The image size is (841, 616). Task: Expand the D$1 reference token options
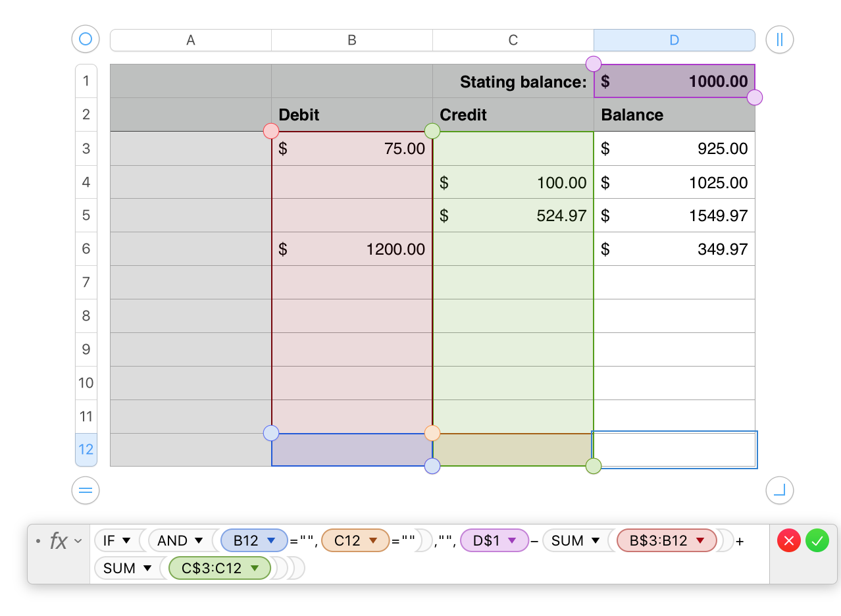[512, 541]
